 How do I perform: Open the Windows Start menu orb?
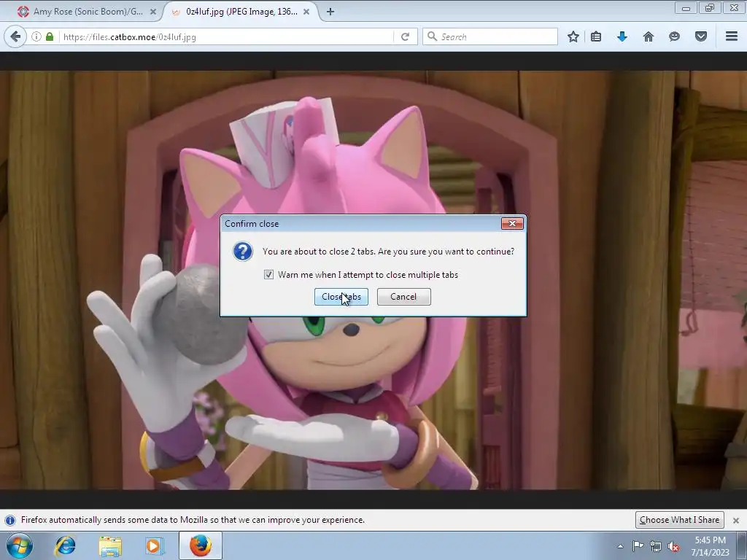click(x=19, y=545)
